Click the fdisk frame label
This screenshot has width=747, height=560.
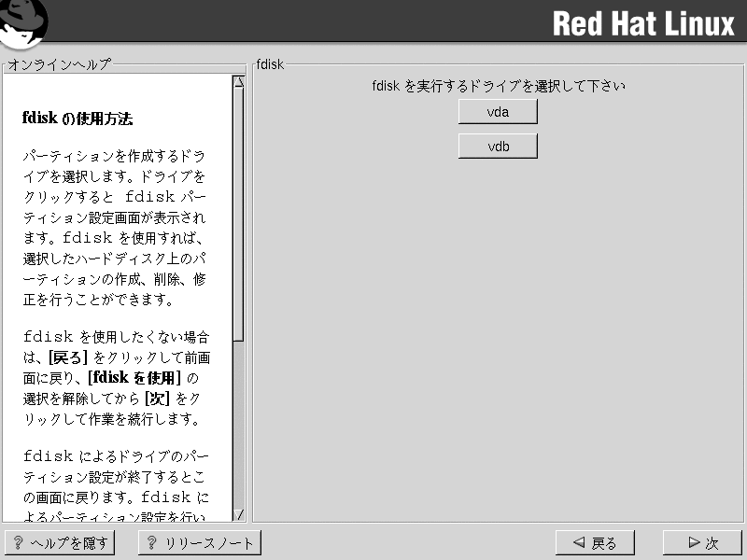(x=270, y=64)
